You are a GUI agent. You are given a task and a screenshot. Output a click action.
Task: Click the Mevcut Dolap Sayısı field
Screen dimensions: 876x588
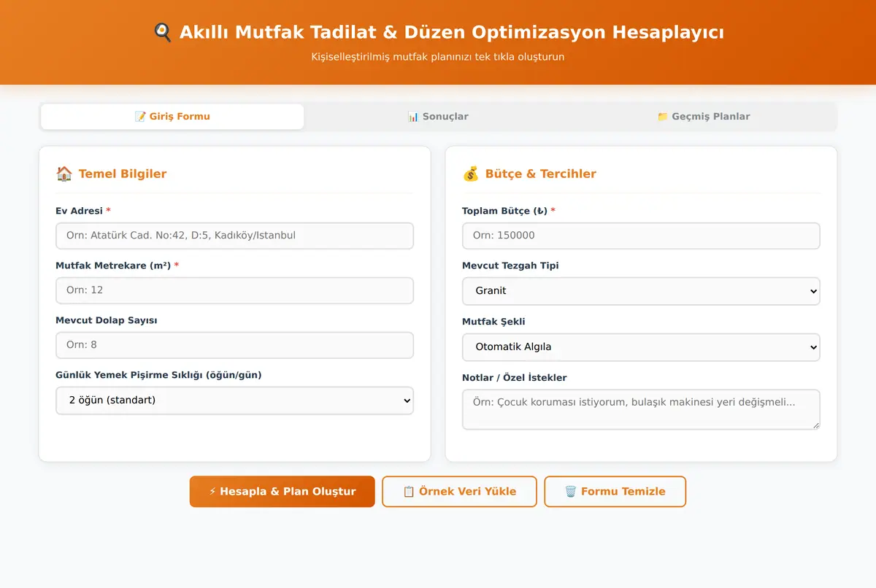tap(234, 345)
